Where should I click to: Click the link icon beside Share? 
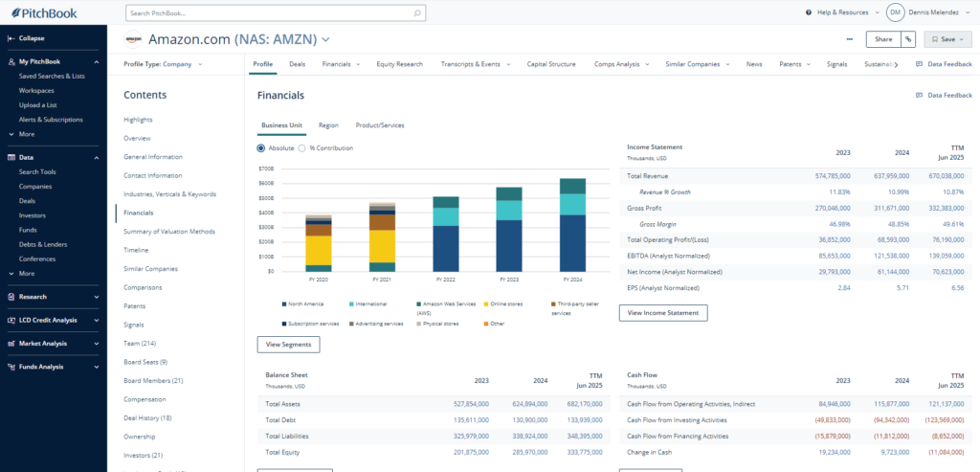[x=908, y=39]
